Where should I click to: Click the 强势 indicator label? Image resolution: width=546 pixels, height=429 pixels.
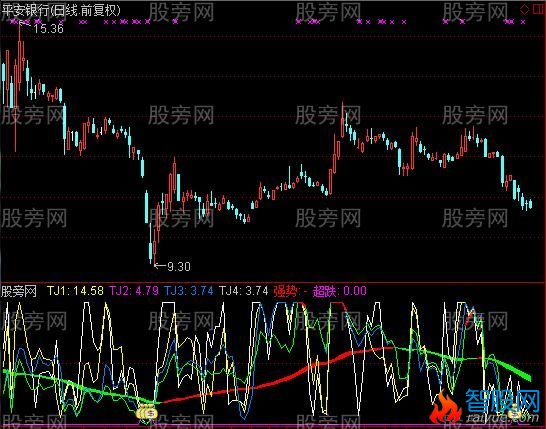tap(286, 291)
